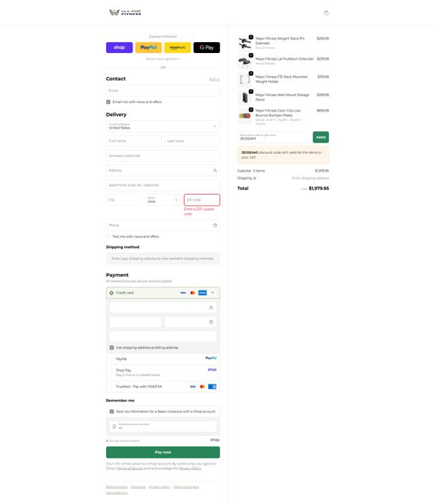This screenshot has height=504, width=435.
Task: Open the Country/Region dropdown
Action: point(163,127)
